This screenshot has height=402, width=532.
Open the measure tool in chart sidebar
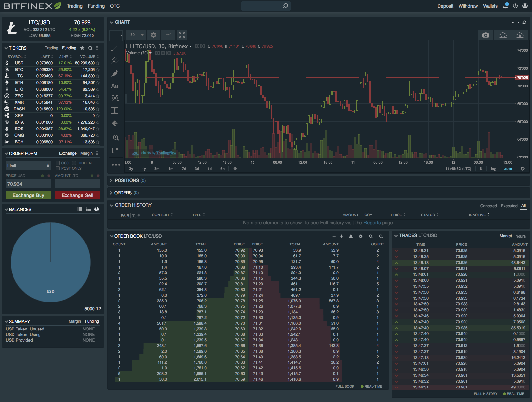click(116, 150)
